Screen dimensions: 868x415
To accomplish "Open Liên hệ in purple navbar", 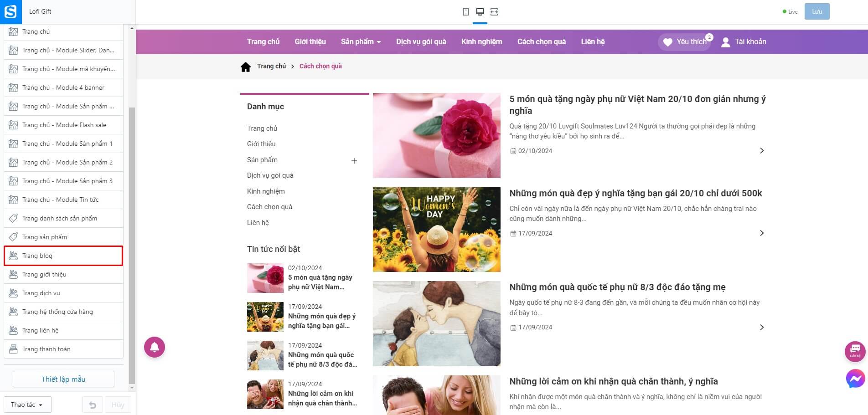I will point(593,42).
